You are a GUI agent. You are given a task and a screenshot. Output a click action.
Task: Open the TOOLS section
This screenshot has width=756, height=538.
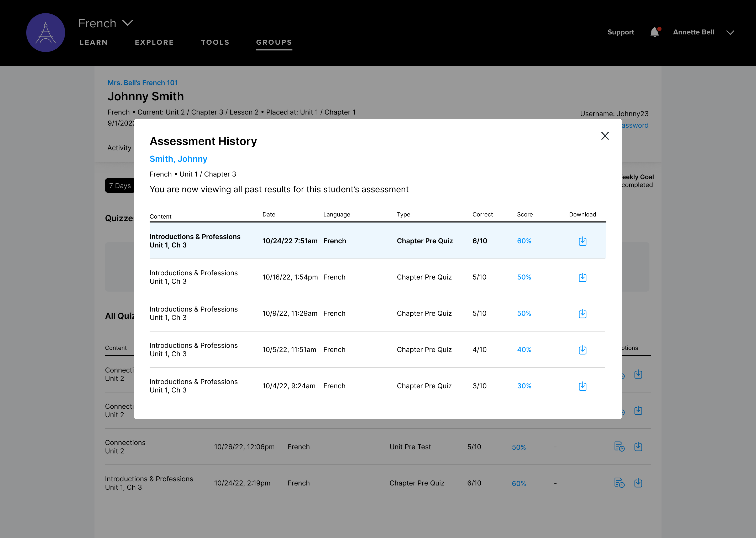215,42
